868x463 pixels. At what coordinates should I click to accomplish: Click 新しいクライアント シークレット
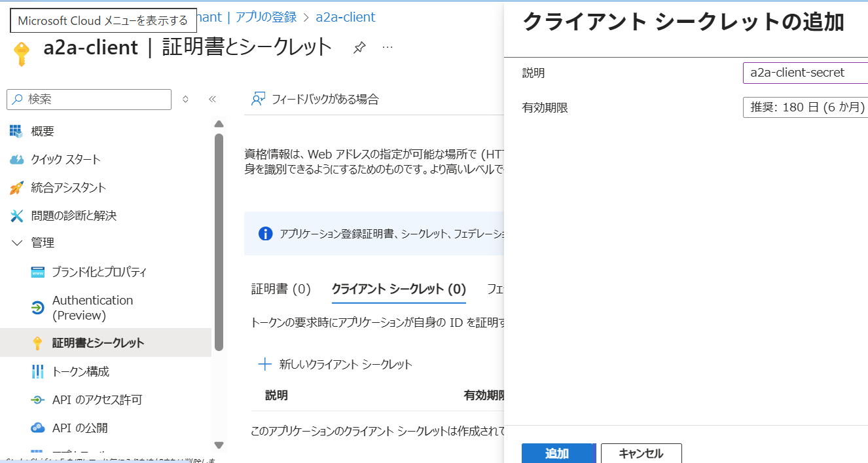[x=336, y=364]
